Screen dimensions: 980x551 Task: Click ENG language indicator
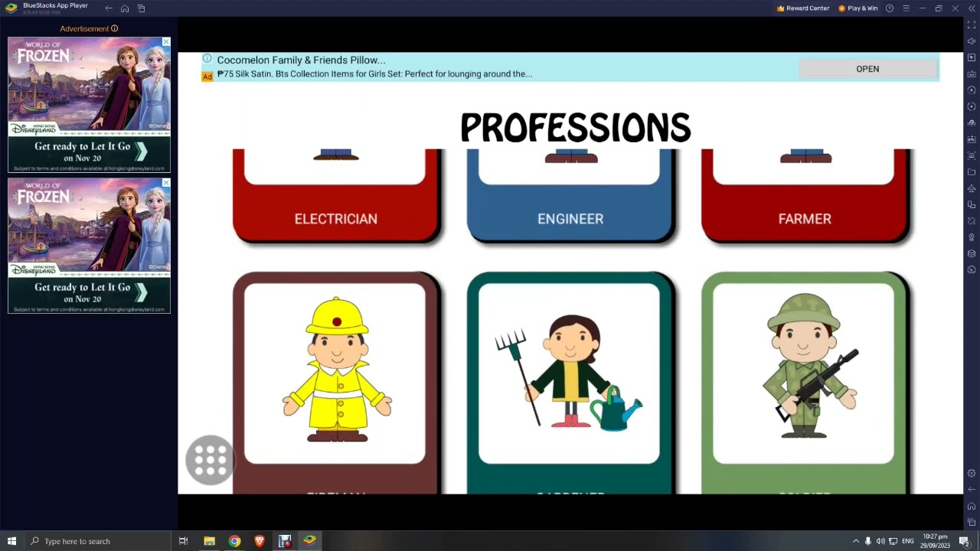point(908,541)
